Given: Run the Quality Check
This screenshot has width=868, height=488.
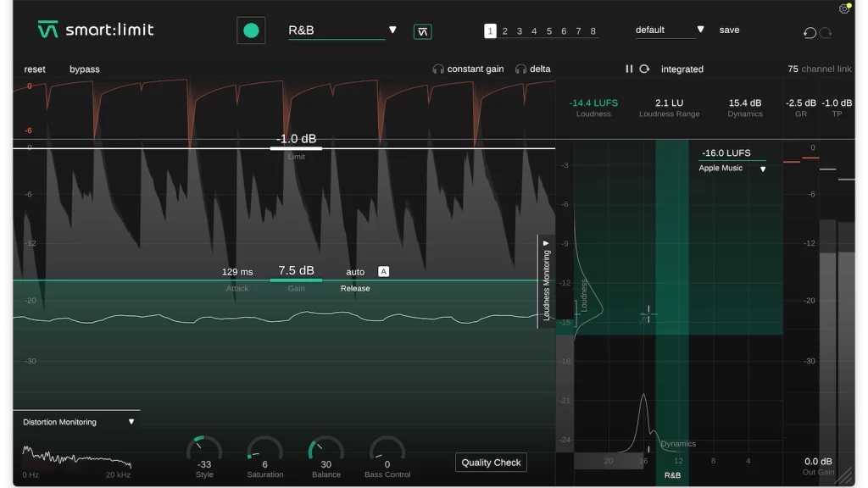Looking at the screenshot, I should [x=491, y=462].
